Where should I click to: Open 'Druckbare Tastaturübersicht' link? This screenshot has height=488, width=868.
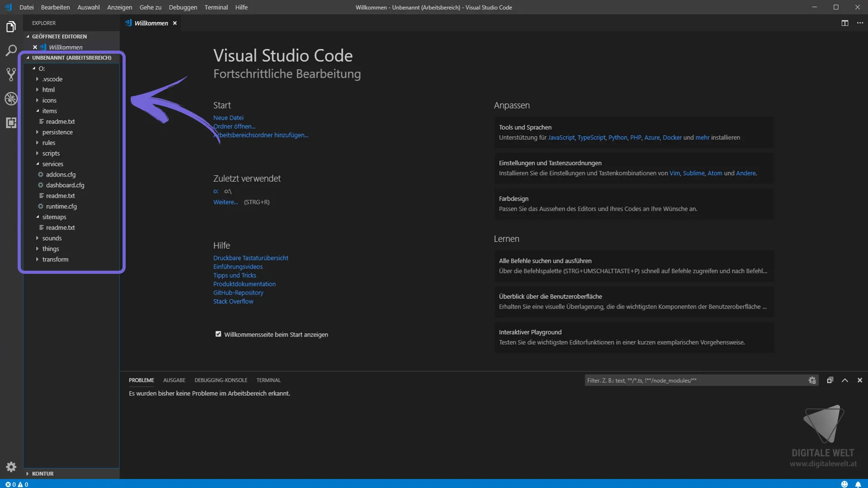(x=250, y=258)
